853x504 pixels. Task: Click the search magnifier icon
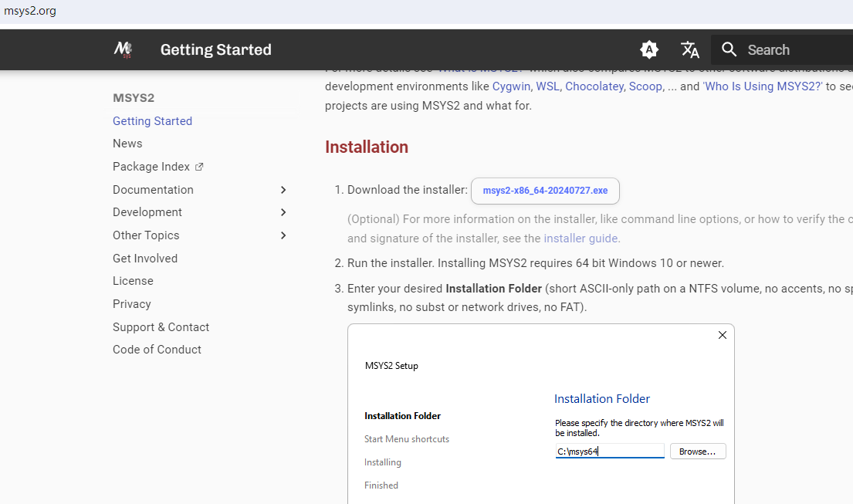pos(729,49)
